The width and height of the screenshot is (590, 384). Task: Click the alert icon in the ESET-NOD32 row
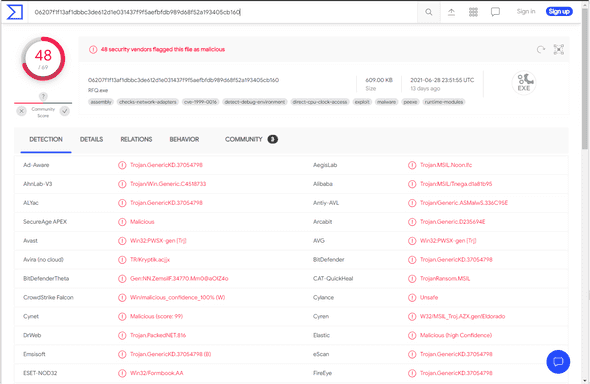click(x=122, y=373)
